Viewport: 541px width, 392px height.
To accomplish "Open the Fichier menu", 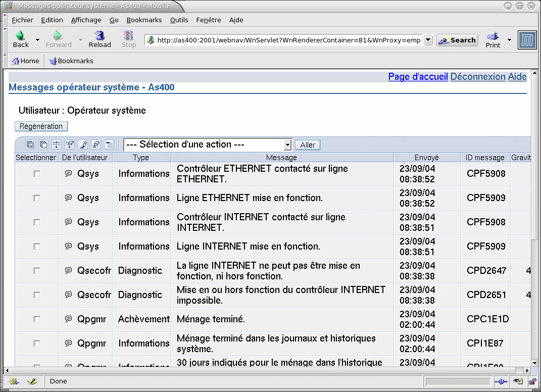I will [22, 20].
